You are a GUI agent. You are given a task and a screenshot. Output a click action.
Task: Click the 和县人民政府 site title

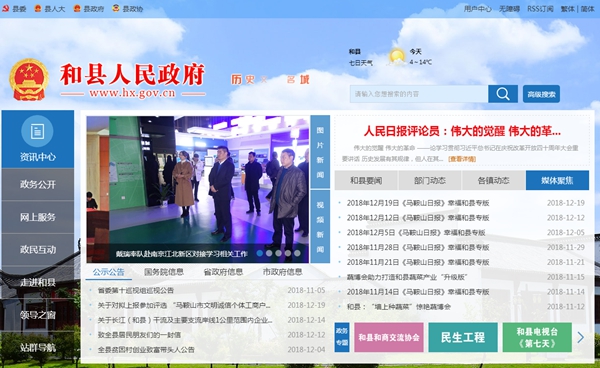[132, 75]
